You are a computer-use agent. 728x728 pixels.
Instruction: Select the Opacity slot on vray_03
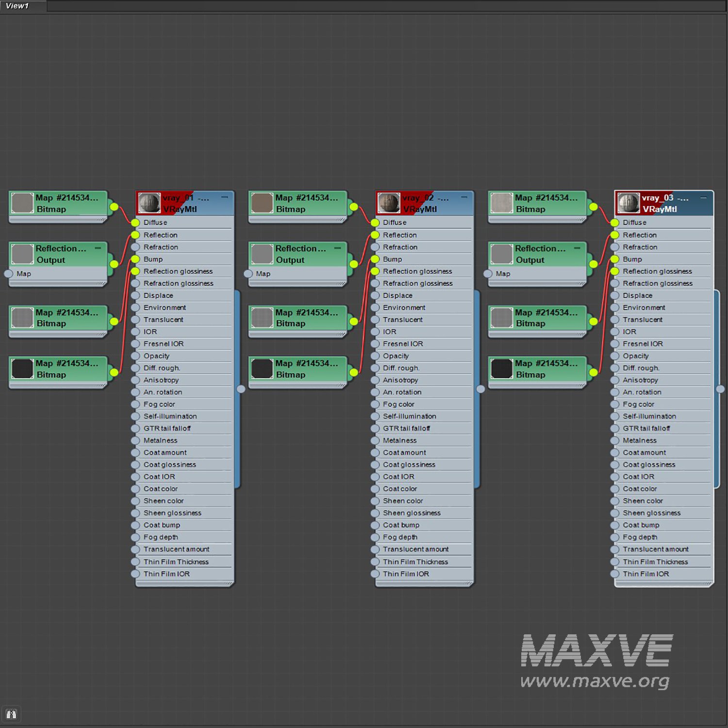pos(635,356)
